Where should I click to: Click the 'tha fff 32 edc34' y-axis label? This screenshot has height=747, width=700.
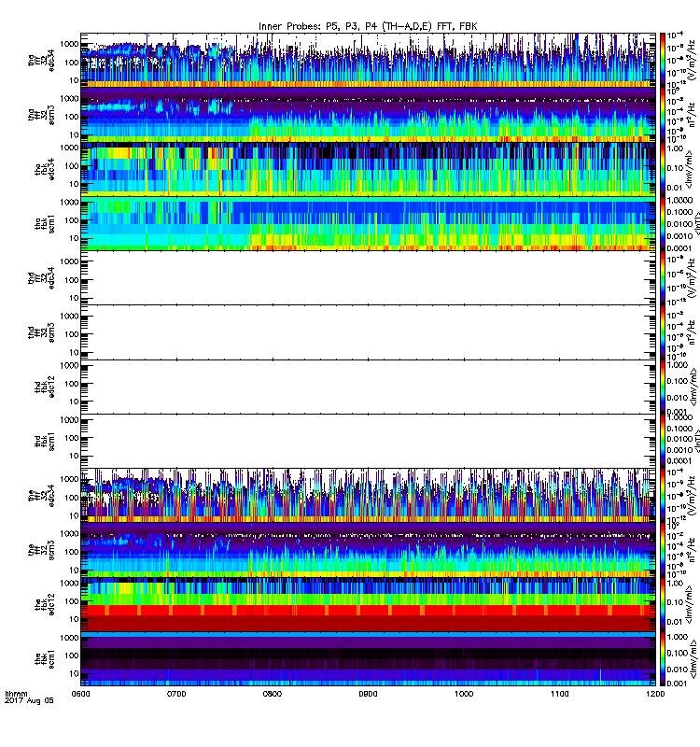41,61
